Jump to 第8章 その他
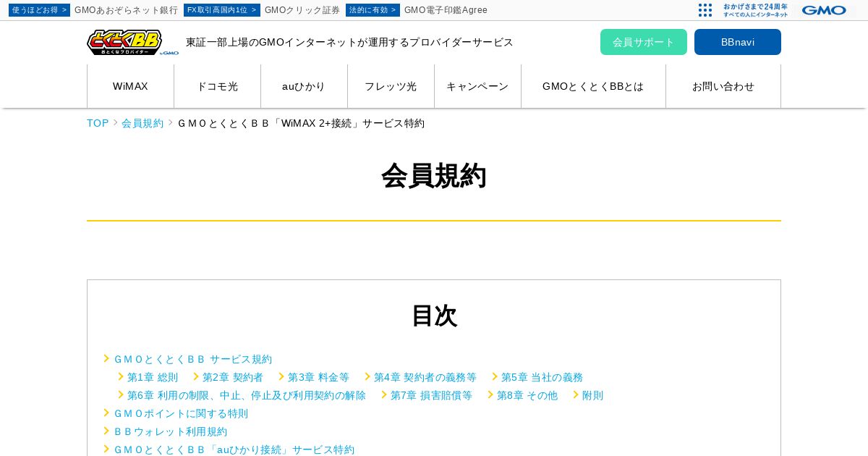Image resolution: width=868 pixels, height=456 pixels. coord(527,395)
